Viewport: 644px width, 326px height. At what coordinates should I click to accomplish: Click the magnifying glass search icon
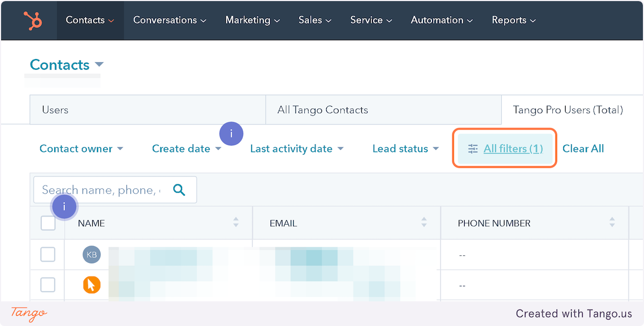pos(179,190)
